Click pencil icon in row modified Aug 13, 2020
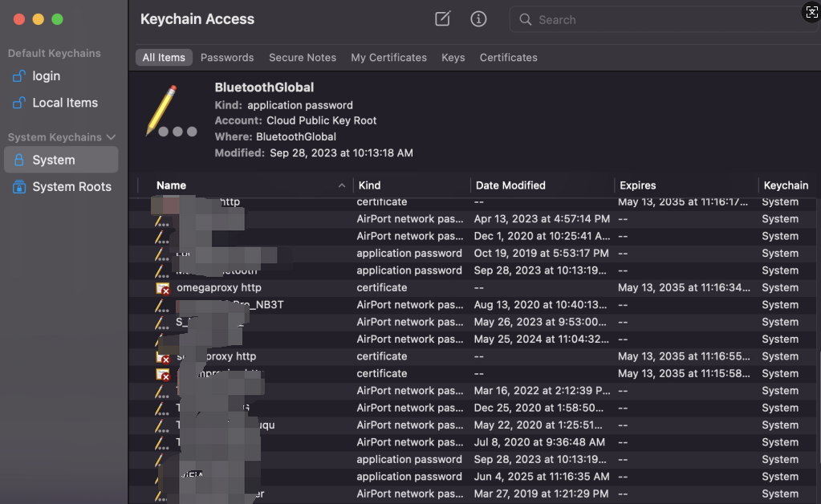The width and height of the screenshot is (821, 504). [x=161, y=306]
